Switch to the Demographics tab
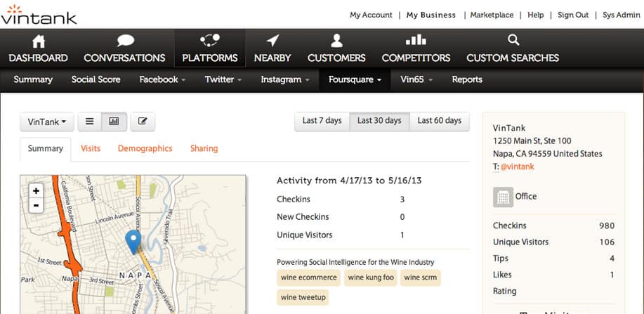The height and width of the screenshot is (314, 644). (x=145, y=148)
